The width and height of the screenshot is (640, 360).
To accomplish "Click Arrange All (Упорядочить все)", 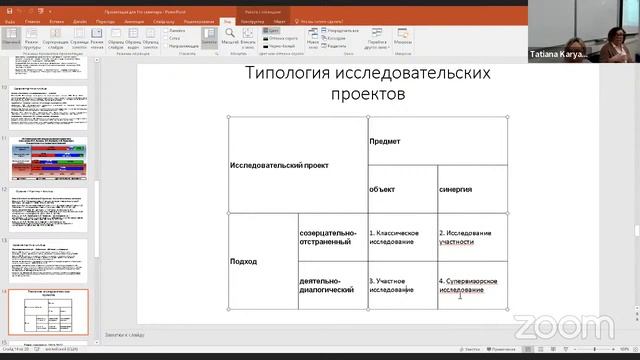I will (340, 31).
